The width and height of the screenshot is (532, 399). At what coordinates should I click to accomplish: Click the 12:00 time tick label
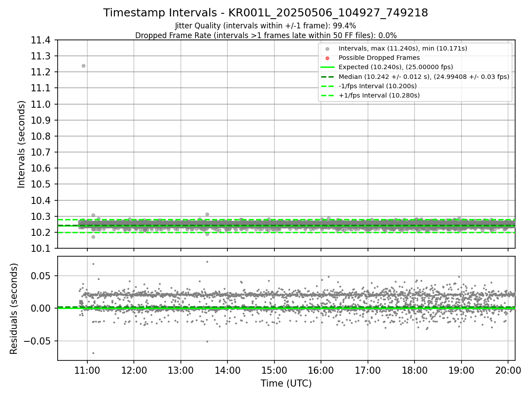click(134, 371)
